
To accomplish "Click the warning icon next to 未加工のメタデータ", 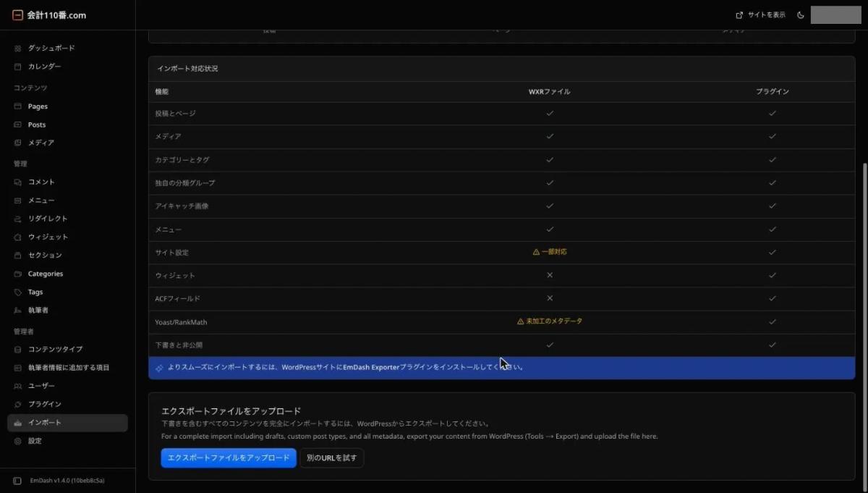I will (521, 321).
